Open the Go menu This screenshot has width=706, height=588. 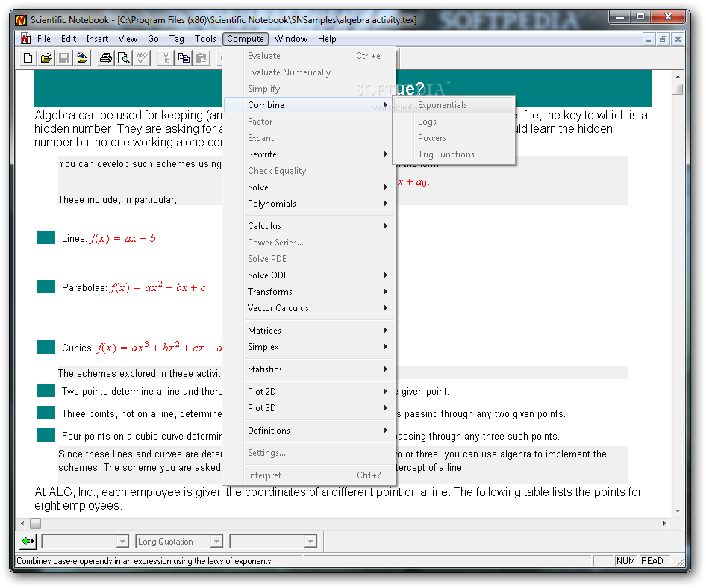pos(153,39)
